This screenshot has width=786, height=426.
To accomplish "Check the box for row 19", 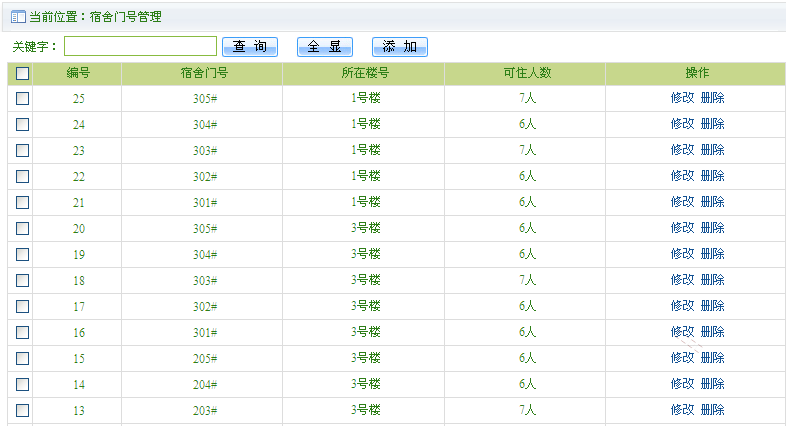I will (23, 255).
